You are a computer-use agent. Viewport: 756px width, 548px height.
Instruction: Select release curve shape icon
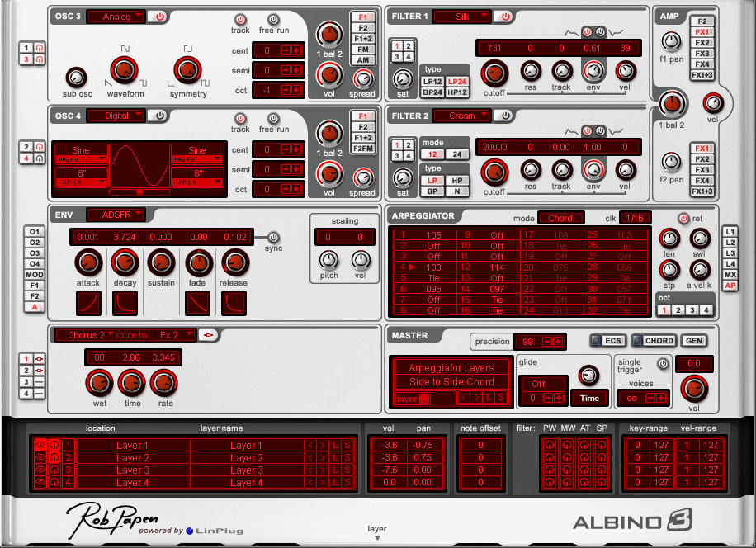point(234,303)
